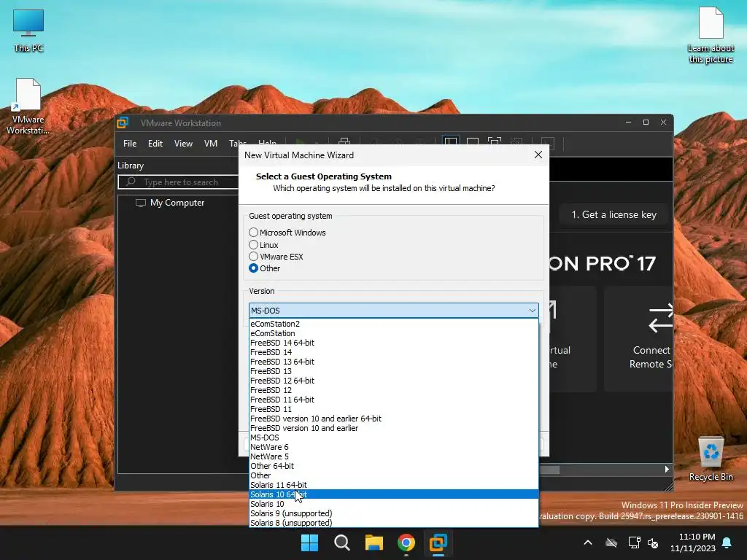The width and height of the screenshot is (747, 560).
Task: Pick Solaris 11 64-bit option
Action: 393,485
